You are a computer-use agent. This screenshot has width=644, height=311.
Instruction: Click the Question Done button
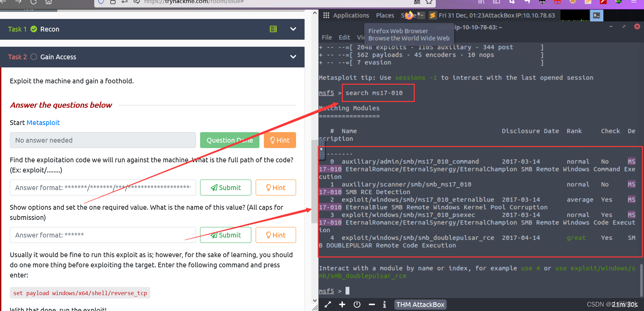click(230, 140)
